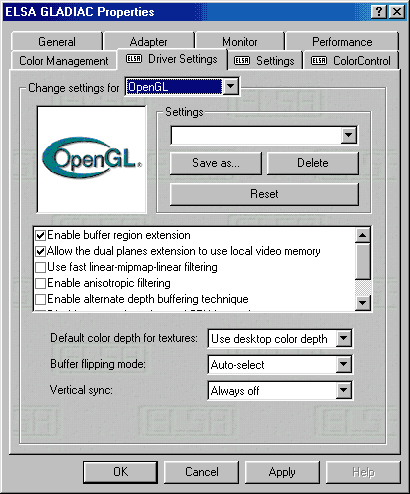The image size is (410, 494).
Task: Toggle dual planes extension local video memory
Action: tap(41, 252)
